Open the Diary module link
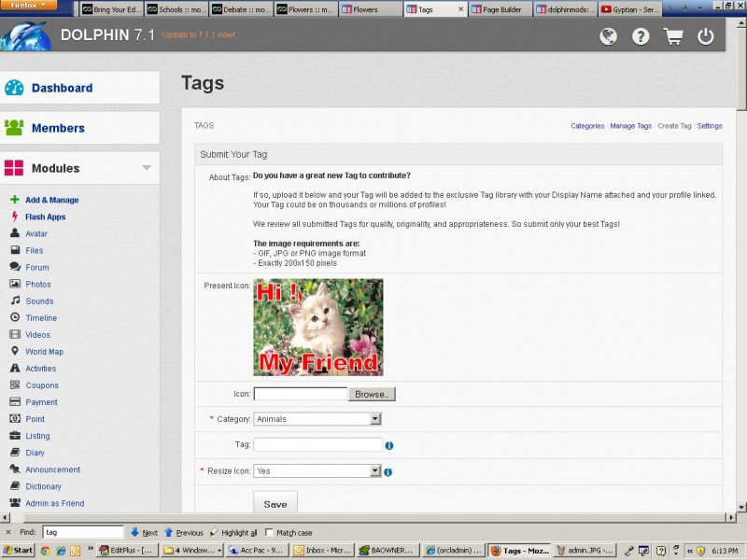Screen dimensions: 747x560 [35, 453]
